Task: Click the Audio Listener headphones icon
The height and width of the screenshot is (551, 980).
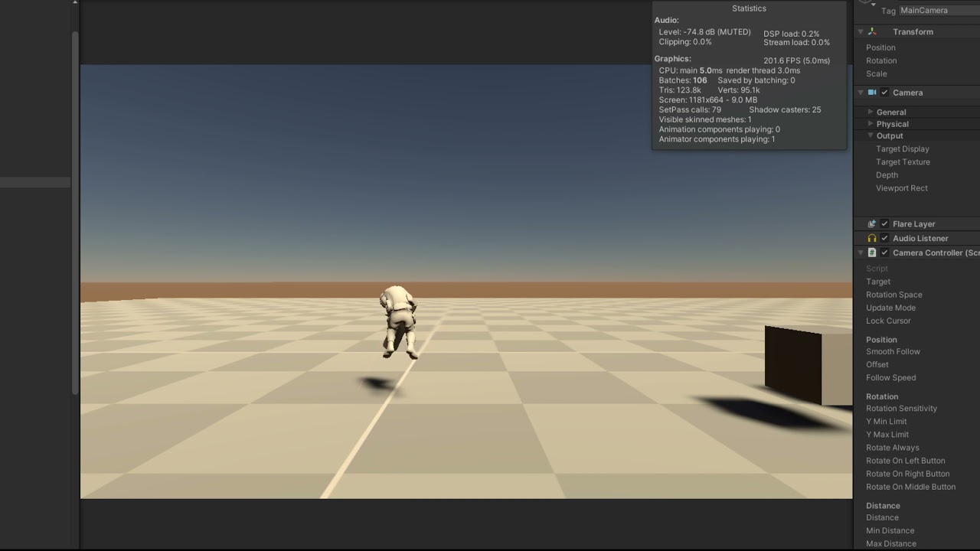Action: click(x=872, y=239)
